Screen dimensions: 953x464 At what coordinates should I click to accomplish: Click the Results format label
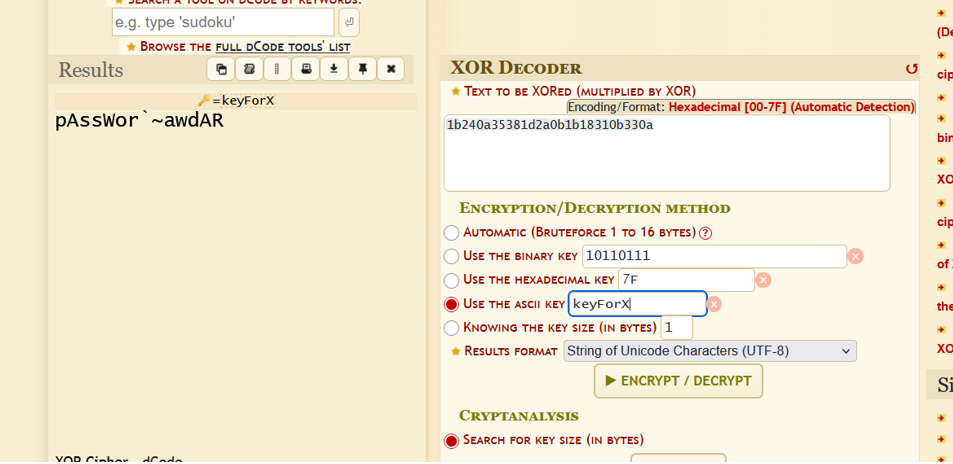[511, 351]
